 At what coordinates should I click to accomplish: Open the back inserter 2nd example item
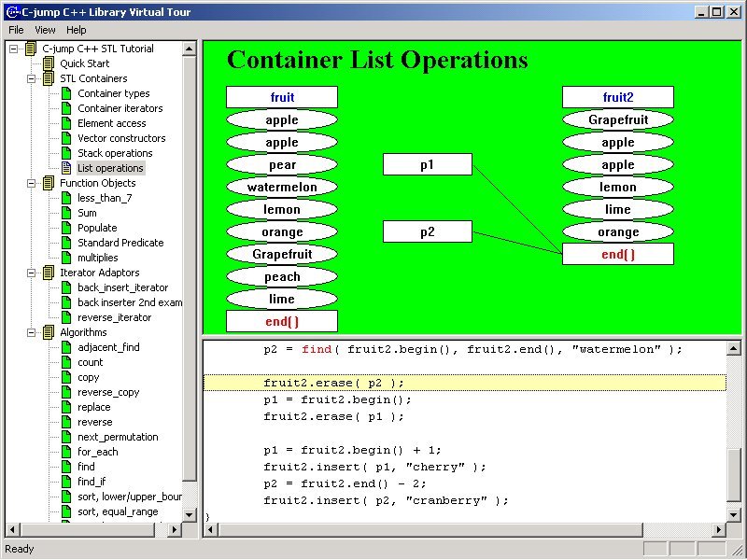point(130,302)
